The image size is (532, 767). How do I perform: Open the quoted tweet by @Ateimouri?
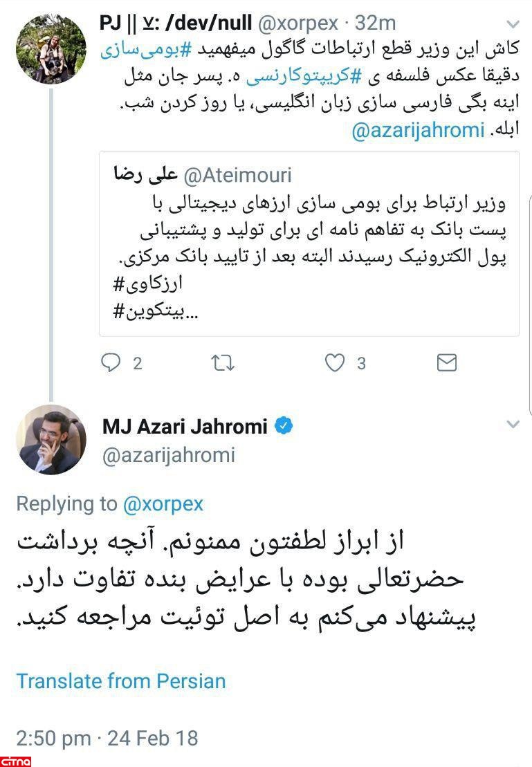309,243
